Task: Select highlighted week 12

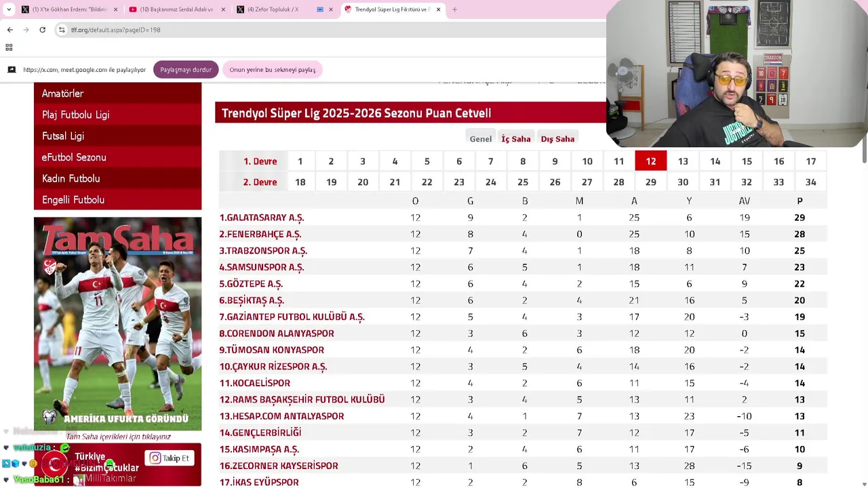Action: click(x=651, y=161)
